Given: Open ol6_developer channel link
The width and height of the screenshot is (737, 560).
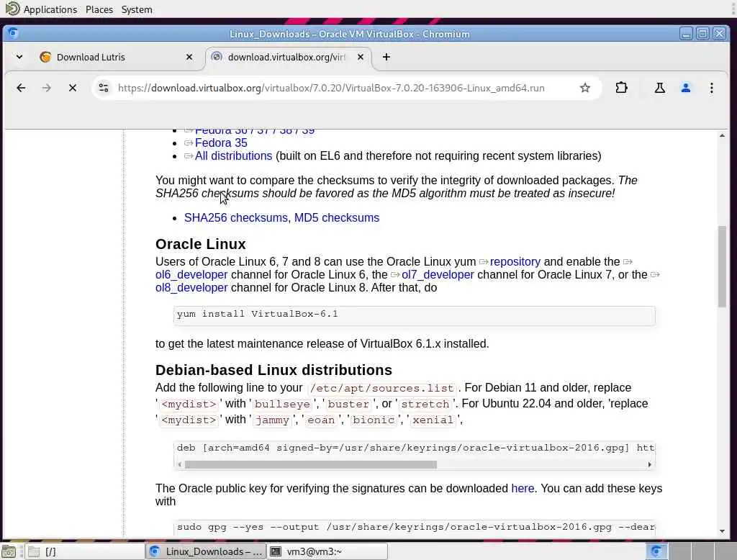Looking at the screenshot, I should pyautogui.click(x=191, y=274).
